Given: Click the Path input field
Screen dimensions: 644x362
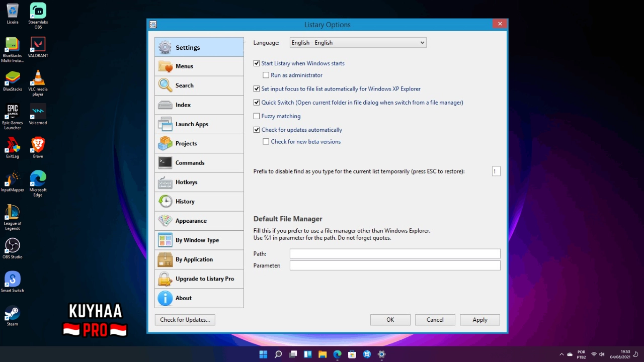Looking at the screenshot, I should [395, 253].
